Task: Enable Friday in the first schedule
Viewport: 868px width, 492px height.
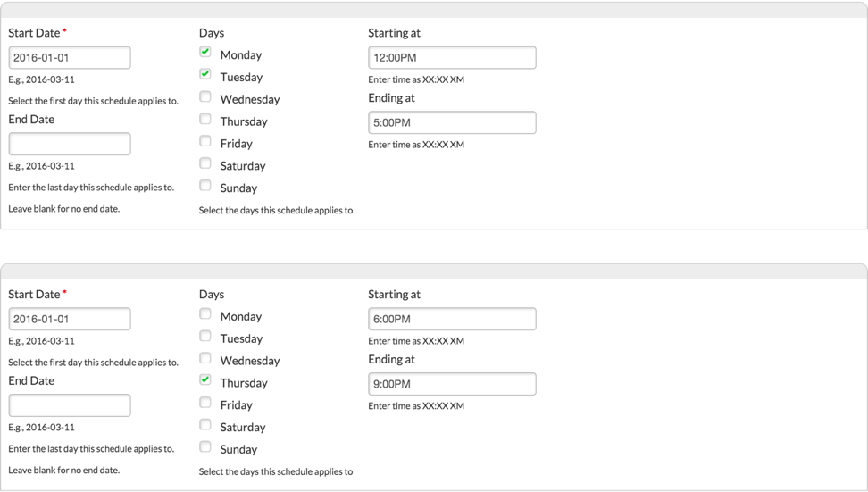Action: 205,140
